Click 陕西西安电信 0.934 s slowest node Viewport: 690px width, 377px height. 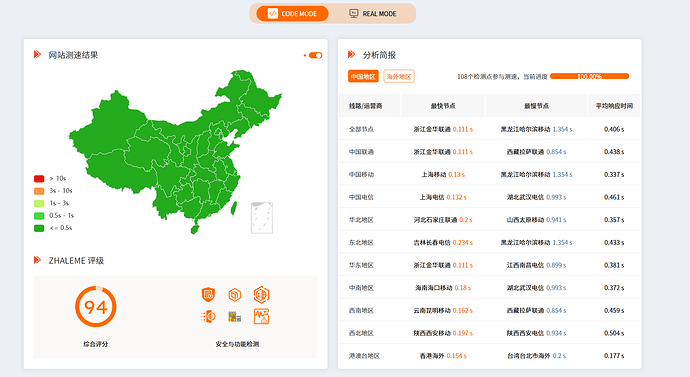click(536, 333)
